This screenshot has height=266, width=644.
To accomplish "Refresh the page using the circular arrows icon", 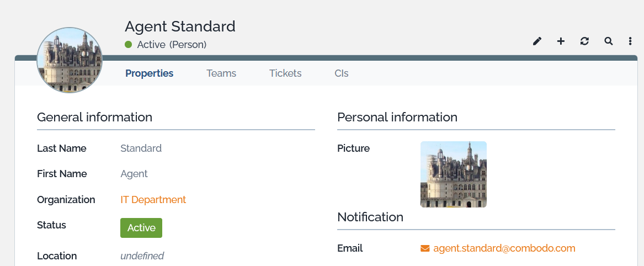I will [x=584, y=41].
